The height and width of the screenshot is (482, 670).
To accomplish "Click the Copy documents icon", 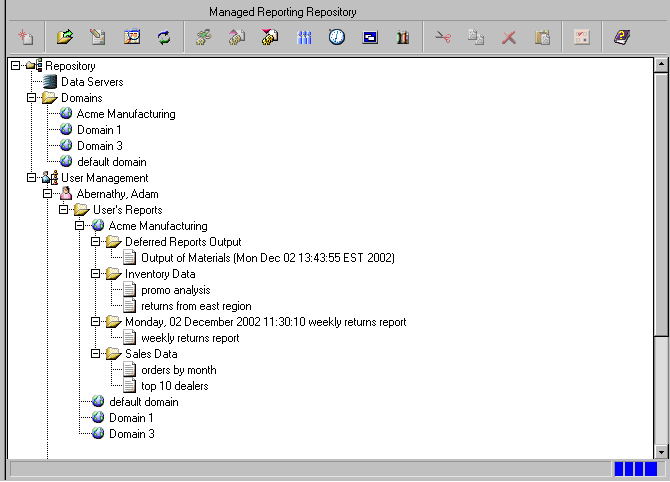I will [476, 37].
